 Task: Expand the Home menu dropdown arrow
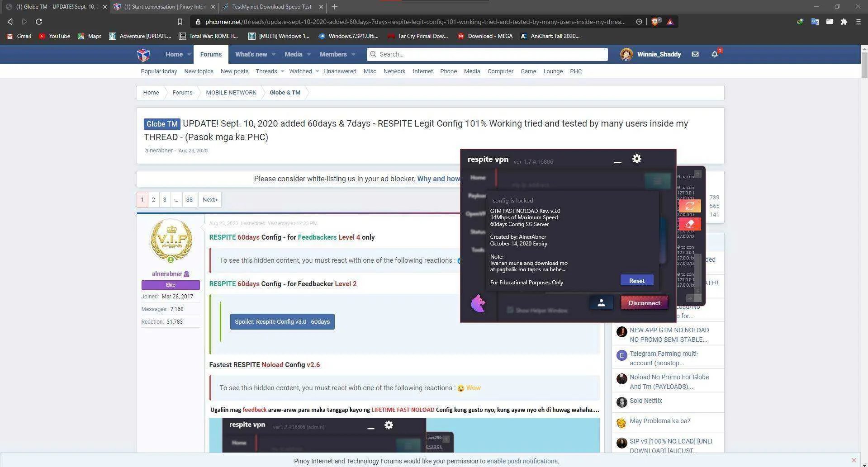(x=189, y=55)
